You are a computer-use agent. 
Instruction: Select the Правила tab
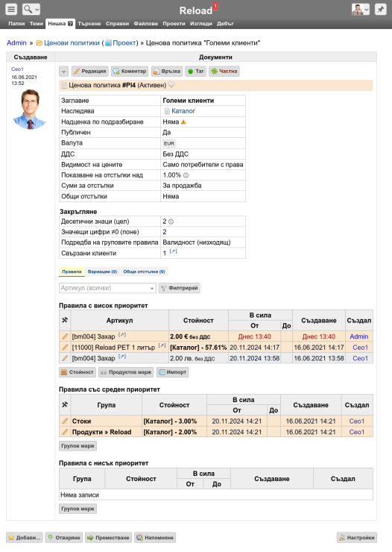(x=72, y=272)
